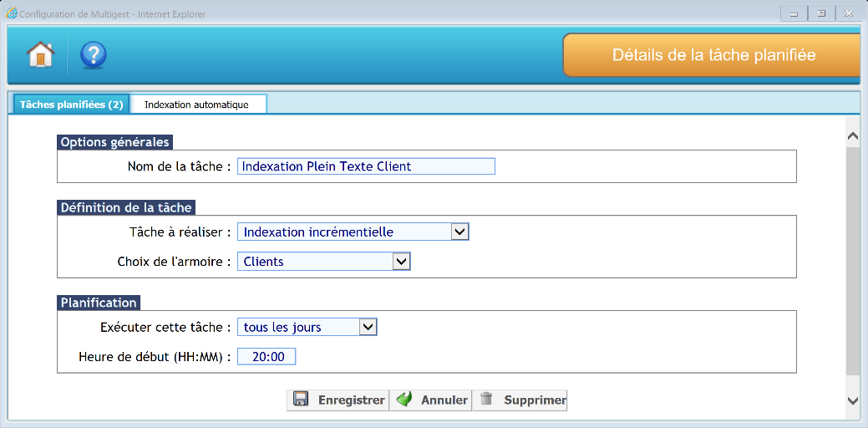
Task: Open the Choix de l'armoire dropdown
Action: (x=402, y=262)
